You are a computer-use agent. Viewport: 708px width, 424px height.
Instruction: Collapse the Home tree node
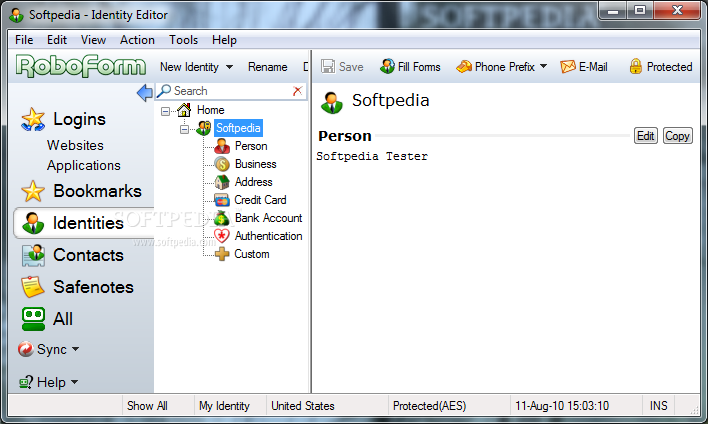[x=166, y=111]
